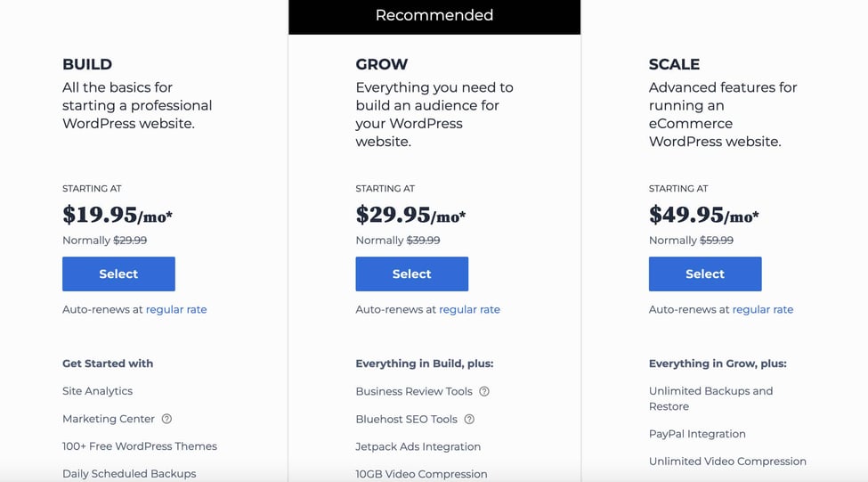
Task: Click the GROW plan heading
Action: pyautogui.click(x=382, y=64)
